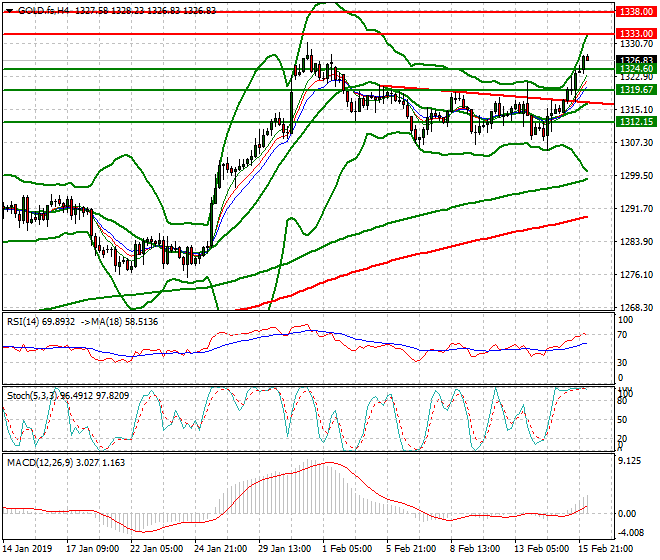
Task: Select the green 1324.60 level label
Action: pos(636,69)
